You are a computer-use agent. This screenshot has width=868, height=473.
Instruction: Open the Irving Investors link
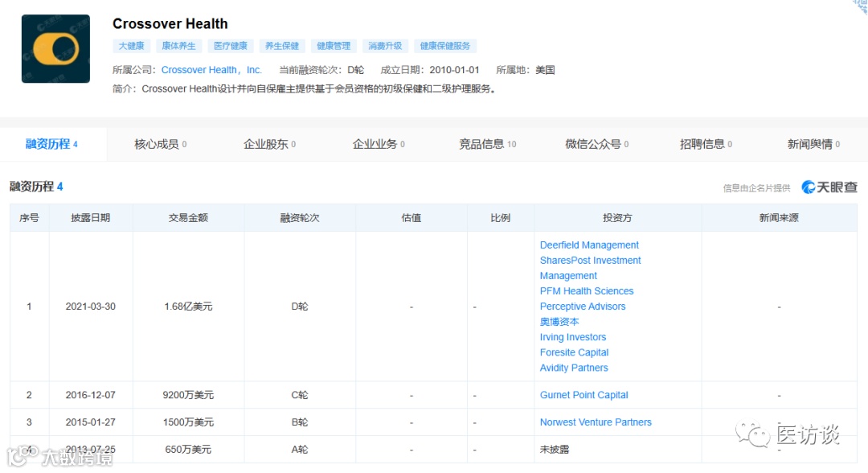(572, 337)
